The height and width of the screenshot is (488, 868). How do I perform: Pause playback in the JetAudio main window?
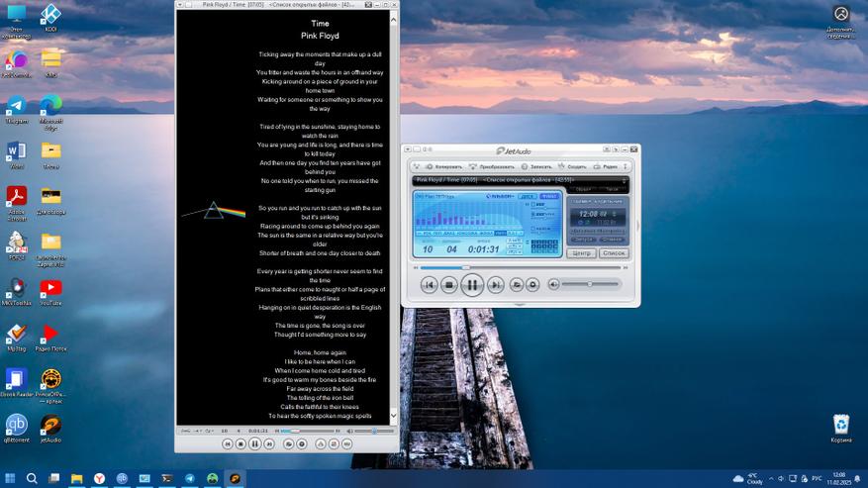472,285
